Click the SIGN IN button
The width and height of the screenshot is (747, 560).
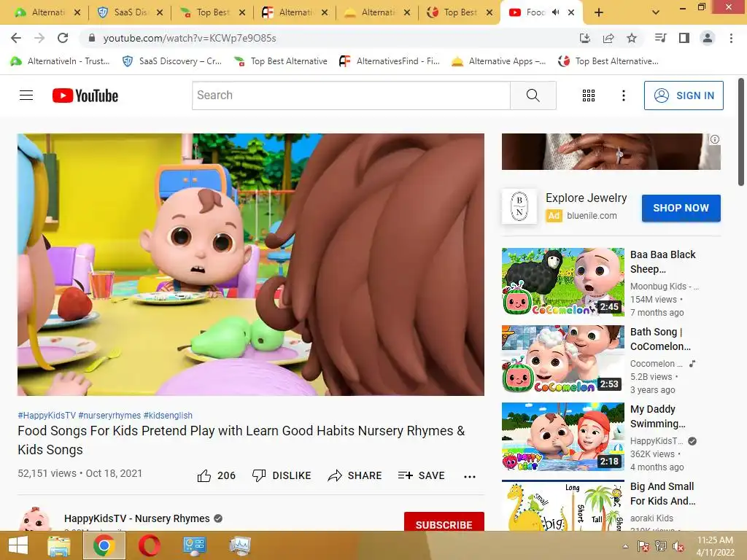683,96
